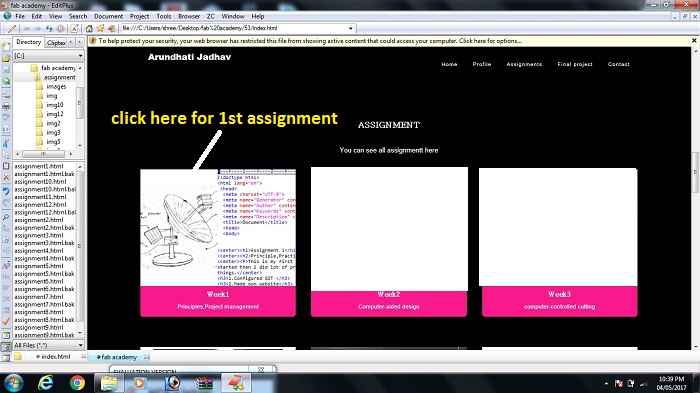Open the Window menu
The width and height of the screenshot is (700, 393).
[x=233, y=16]
